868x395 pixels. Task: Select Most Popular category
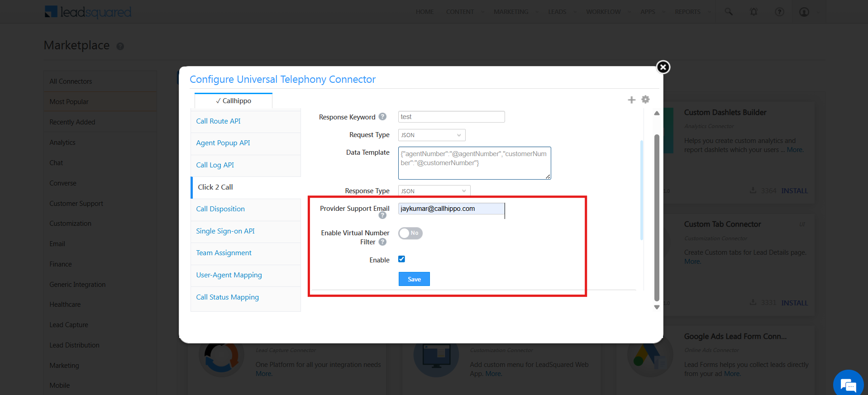(x=100, y=102)
